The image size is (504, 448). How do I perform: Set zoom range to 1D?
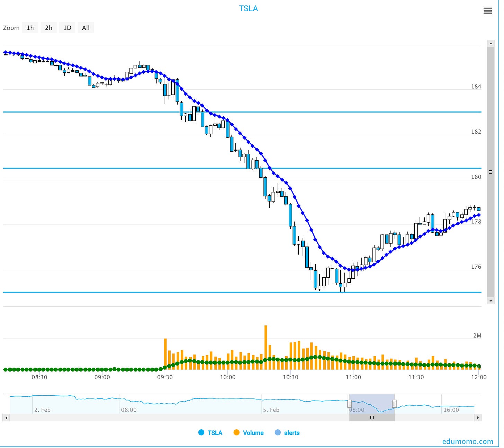[67, 28]
